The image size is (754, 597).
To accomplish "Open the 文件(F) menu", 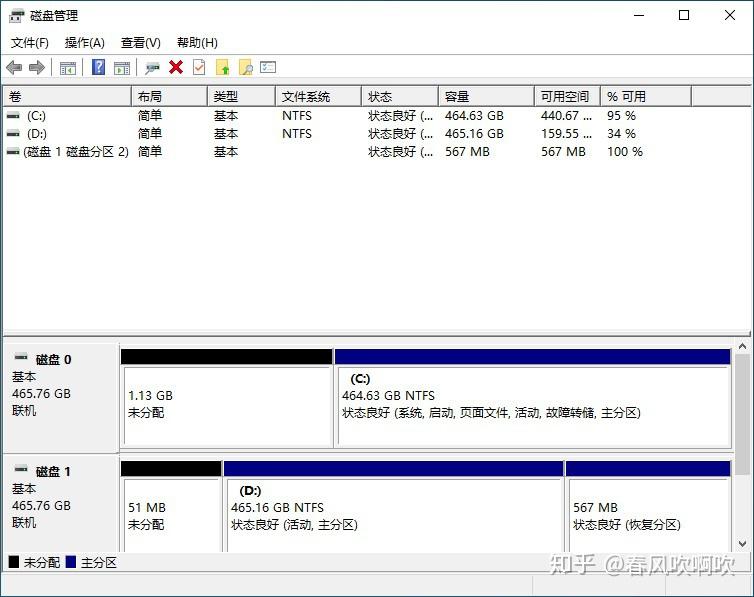I will [x=30, y=43].
